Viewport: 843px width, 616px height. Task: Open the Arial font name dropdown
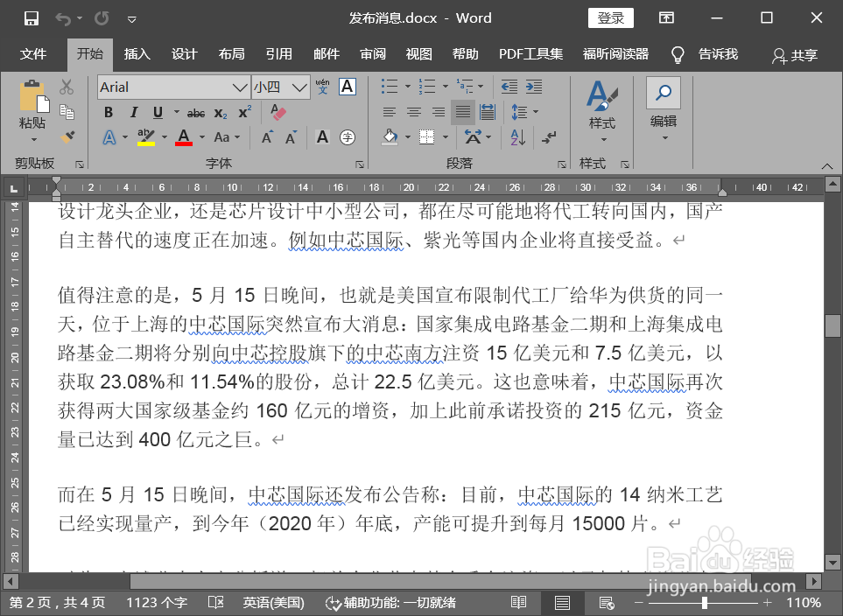[x=240, y=87]
